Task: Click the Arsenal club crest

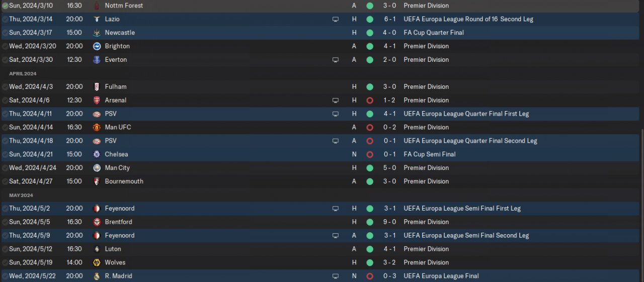Action: (x=97, y=101)
